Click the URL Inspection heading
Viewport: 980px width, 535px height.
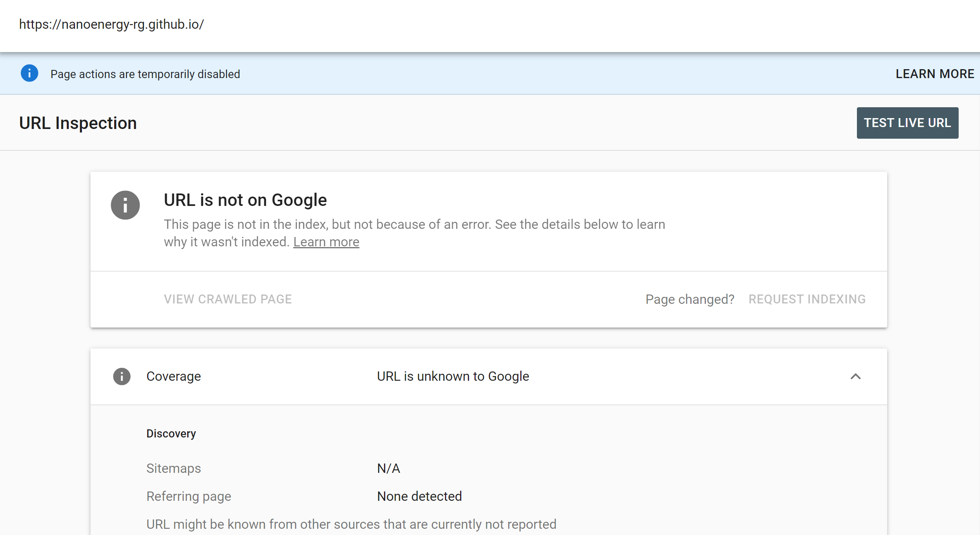coord(78,123)
